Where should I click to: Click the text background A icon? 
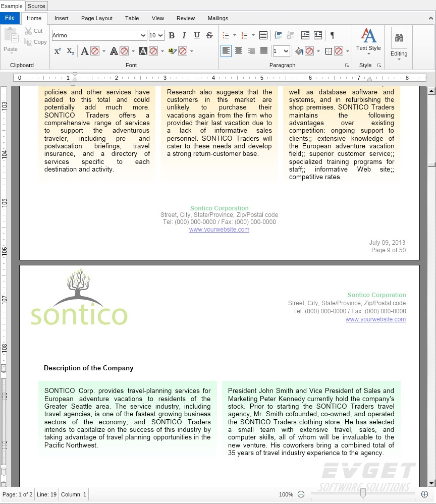(x=143, y=51)
